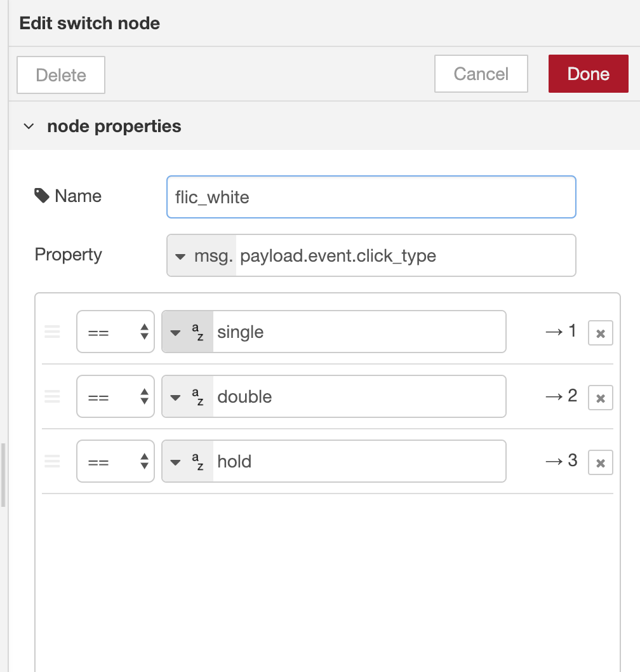Open the value type dropdown for hold rule
This screenshot has height=672, width=640.
188,461
